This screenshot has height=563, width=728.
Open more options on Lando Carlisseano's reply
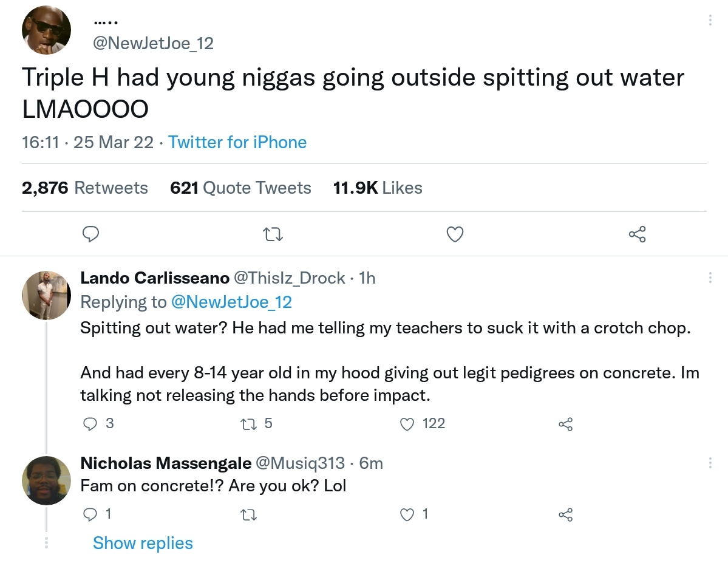[710, 278]
